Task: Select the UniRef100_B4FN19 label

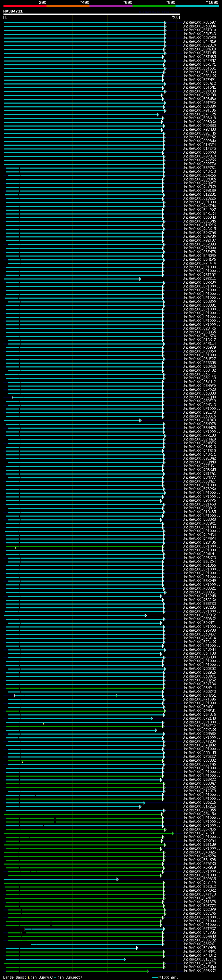Action: click(x=199, y=41)
